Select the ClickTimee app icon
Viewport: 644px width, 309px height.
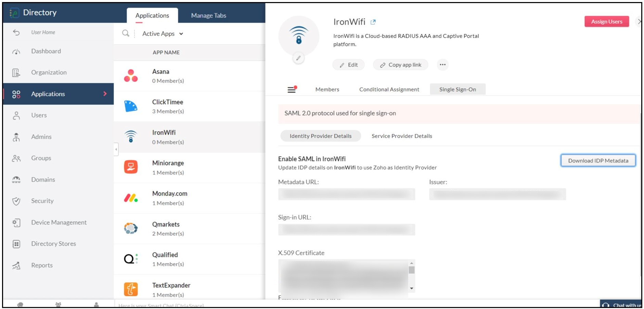(x=131, y=106)
